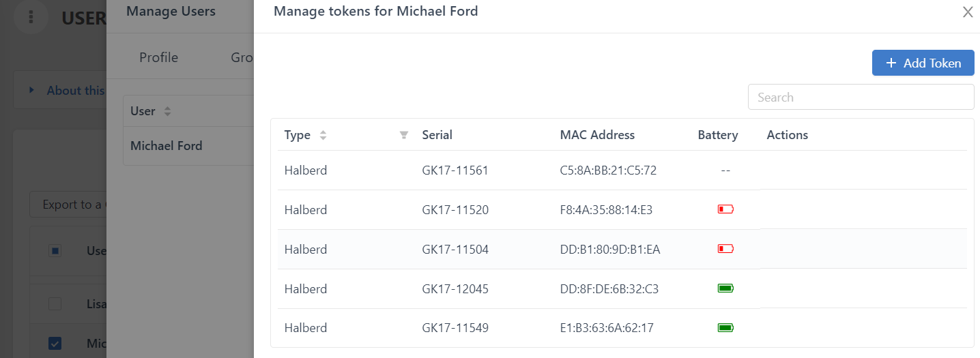Click red battery icon for GK17-11504
The height and width of the screenshot is (358, 980).
[x=725, y=249]
